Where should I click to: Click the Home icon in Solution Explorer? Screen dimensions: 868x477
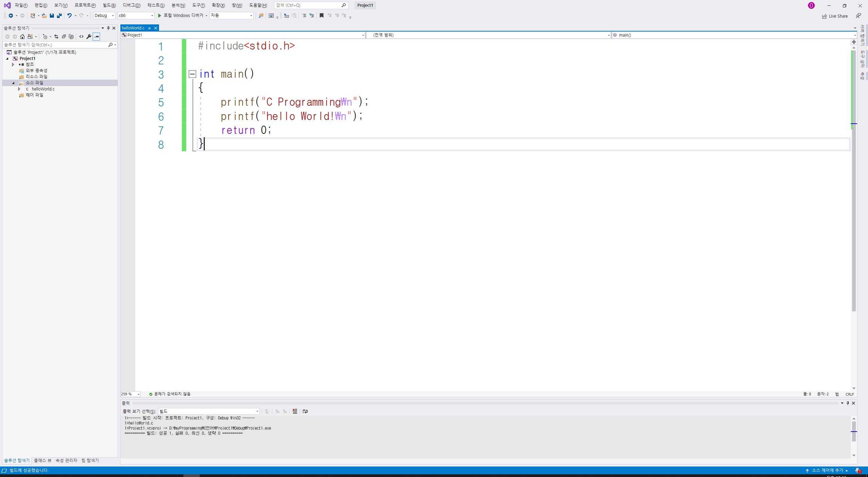tap(22, 37)
